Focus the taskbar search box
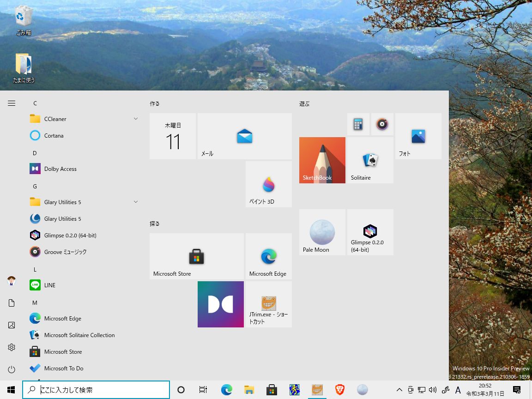Viewport: 532px width, 399px height. pos(96,390)
